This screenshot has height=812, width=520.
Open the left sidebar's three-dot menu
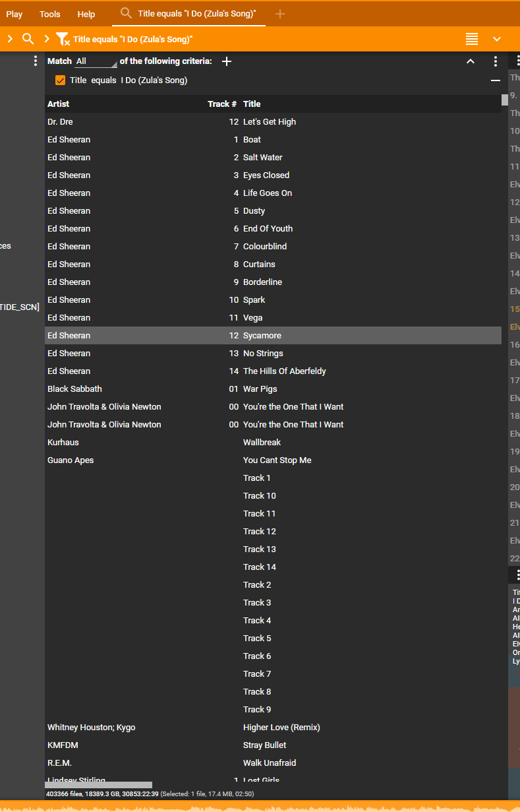coord(36,61)
